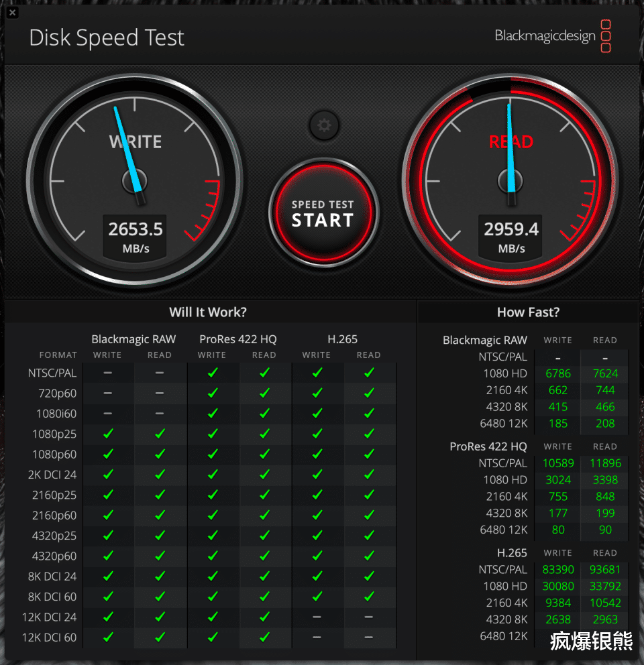
Task: Click Blackmagic RAW header in Will It Work
Action: click(x=133, y=339)
